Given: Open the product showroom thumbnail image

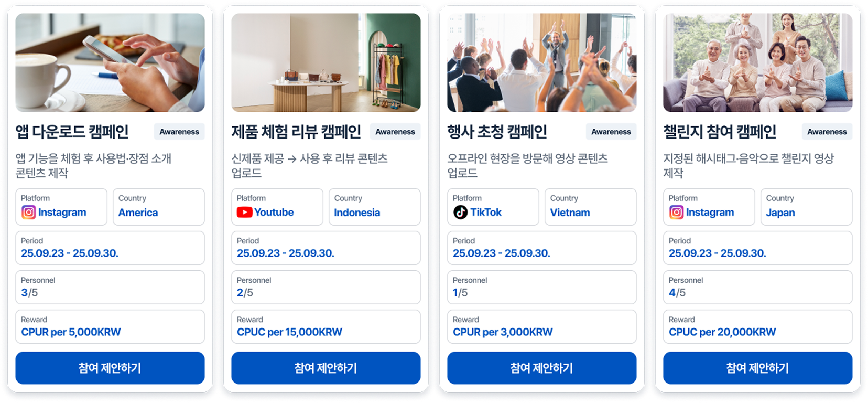Looking at the screenshot, I should (326, 62).
